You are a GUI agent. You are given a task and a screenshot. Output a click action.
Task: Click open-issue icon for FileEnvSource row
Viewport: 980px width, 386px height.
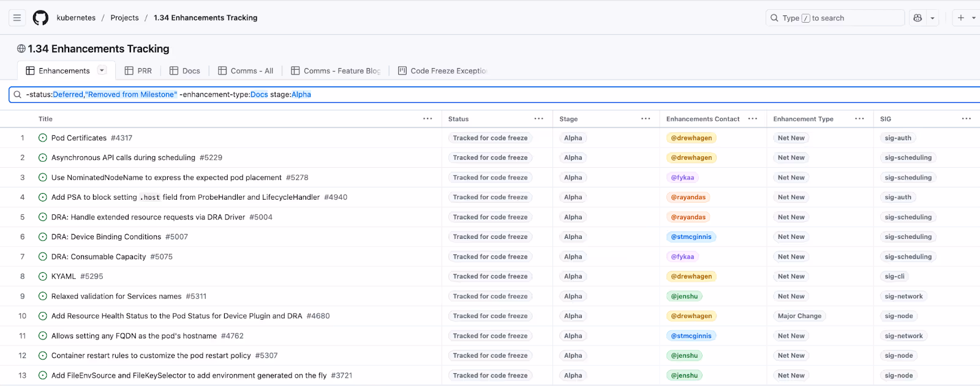click(43, 376)
